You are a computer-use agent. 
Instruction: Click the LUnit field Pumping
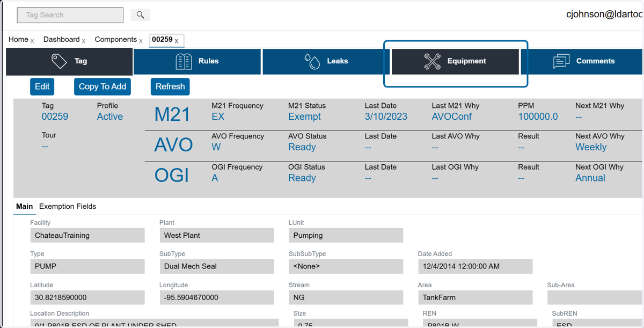point(346,235)
